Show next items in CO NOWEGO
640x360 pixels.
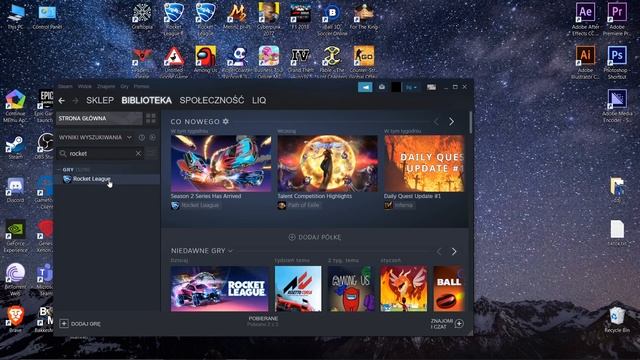coord(451,122)
